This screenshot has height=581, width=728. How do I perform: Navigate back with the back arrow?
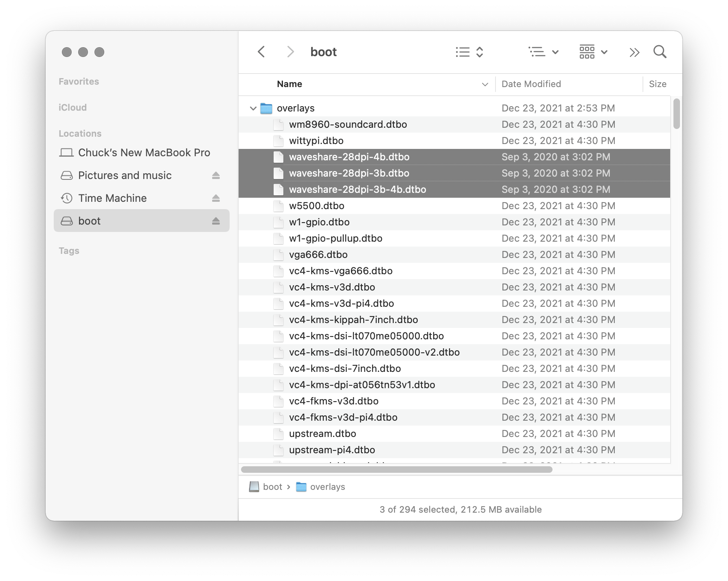pos(261,52)
